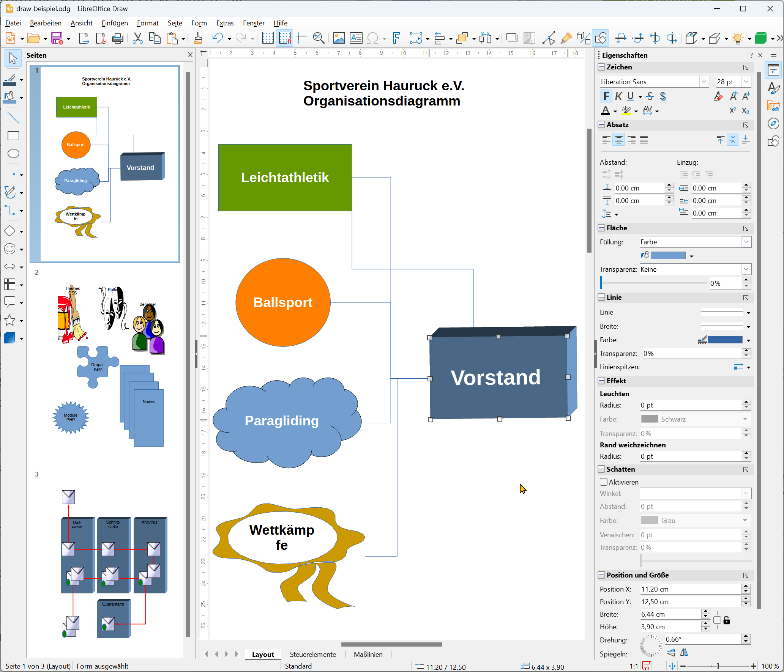The width and height of the screenshot is (784, 672).
Task: Switch to the Steuerelemente layer tab
Action: [313, 654]
